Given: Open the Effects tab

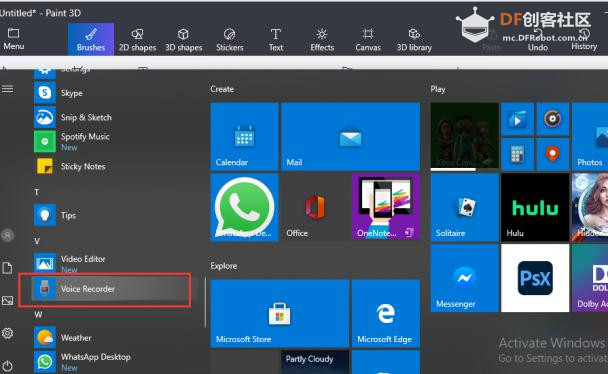Looking at the screenshot, I should pos(322,39).
